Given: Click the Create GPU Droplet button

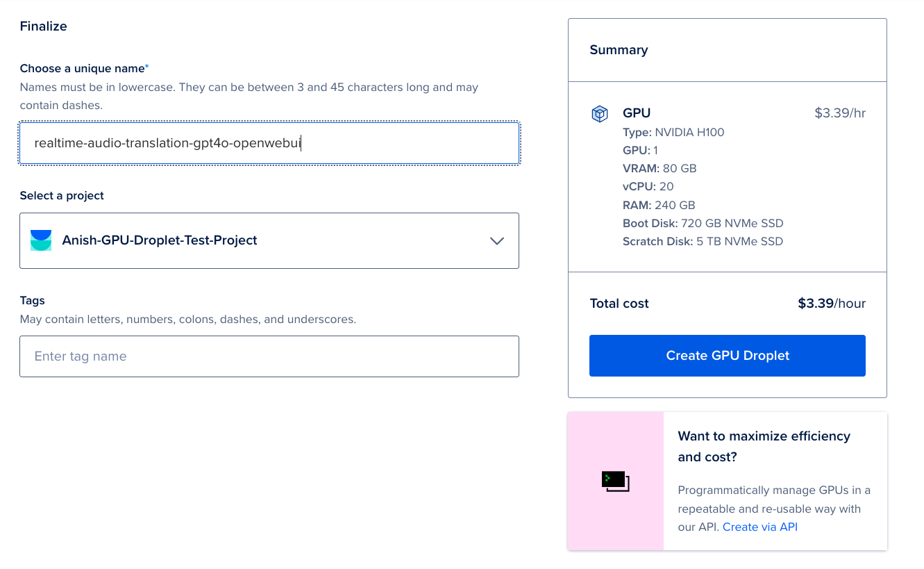Looking at the screenshot, I should tap(727, 355).
